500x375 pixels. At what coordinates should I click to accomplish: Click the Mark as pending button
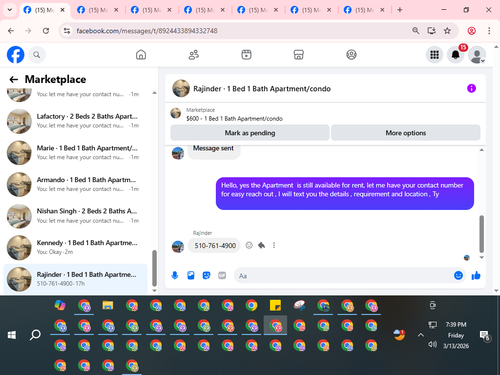(250, 133)
